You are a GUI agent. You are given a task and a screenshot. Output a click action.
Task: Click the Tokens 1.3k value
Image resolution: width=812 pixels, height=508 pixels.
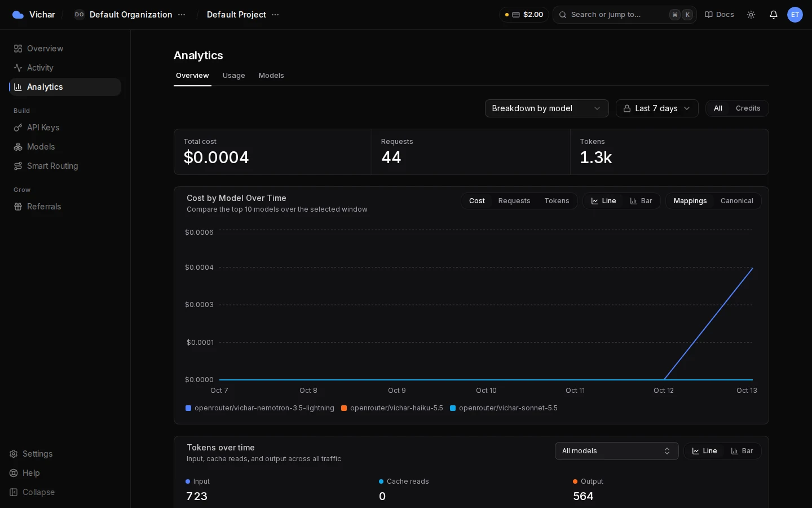pos(596,157)
